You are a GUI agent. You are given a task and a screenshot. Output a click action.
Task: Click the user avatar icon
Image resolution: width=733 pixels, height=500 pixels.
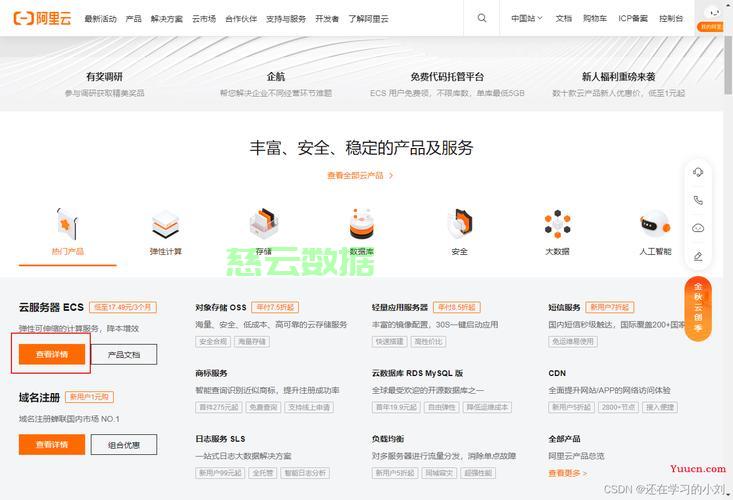point(711,13)
